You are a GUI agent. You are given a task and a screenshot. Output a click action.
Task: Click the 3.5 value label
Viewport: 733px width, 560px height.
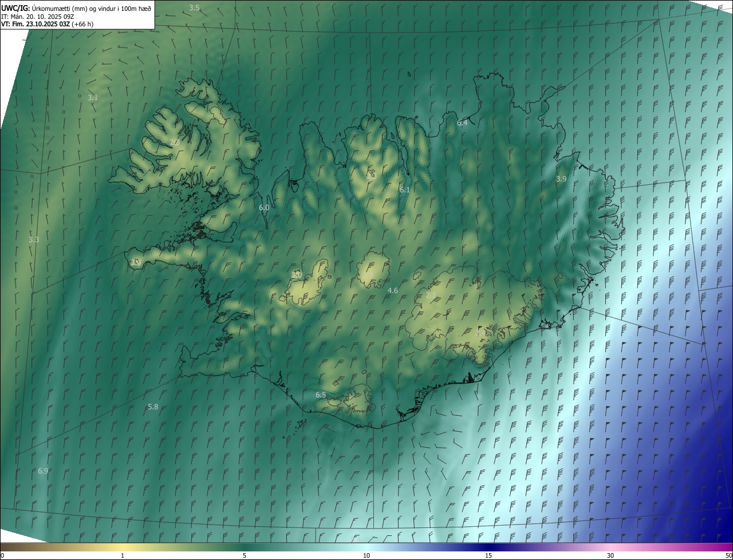195,8
